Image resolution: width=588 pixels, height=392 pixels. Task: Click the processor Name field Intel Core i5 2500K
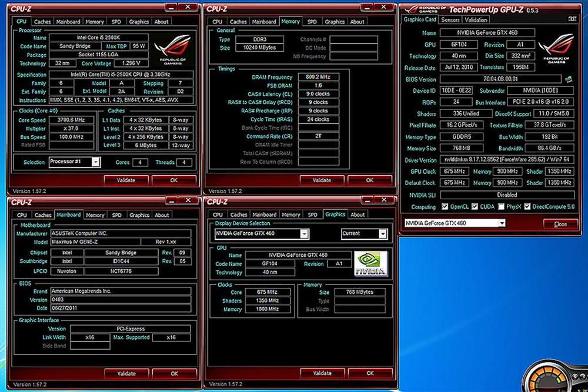coord(99,38)
